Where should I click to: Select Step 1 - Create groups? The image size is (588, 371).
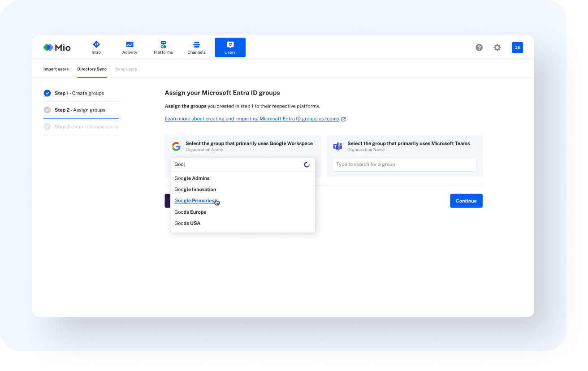[81, 93]
